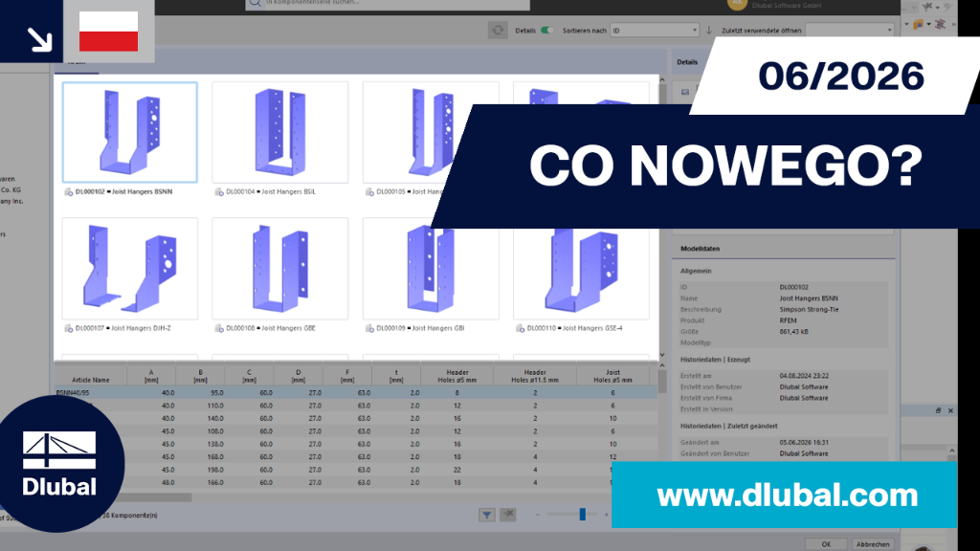The height and width of the screenshot is (551, 980).
Task: Click the model icon beside DL000109 label
Action: [x=370, y=328]
